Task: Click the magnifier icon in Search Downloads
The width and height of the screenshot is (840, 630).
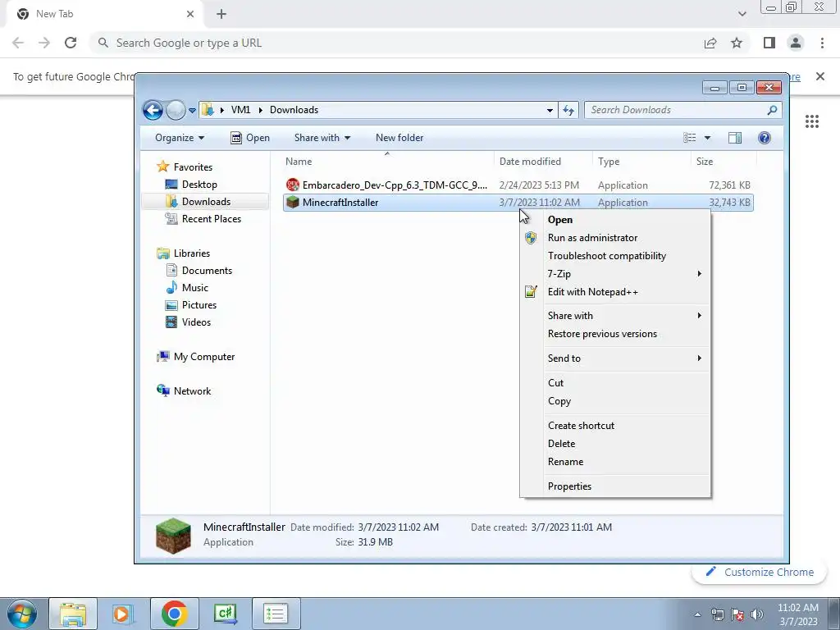Action: 772,111
